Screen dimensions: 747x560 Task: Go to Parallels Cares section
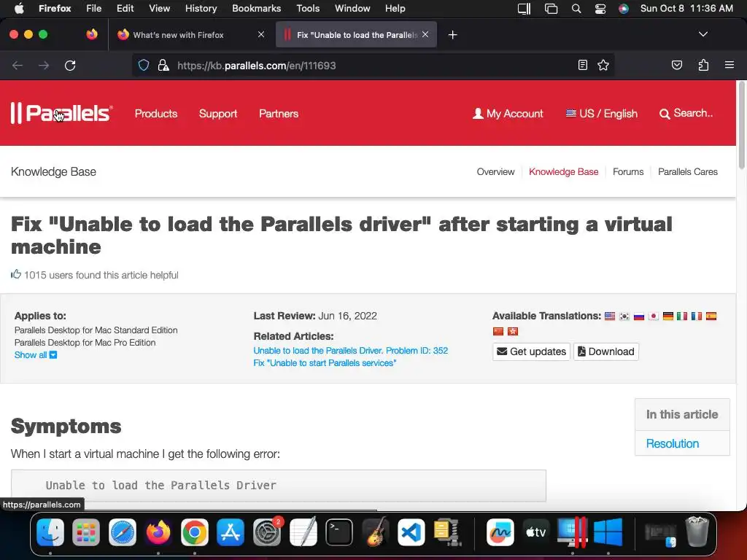687,172
